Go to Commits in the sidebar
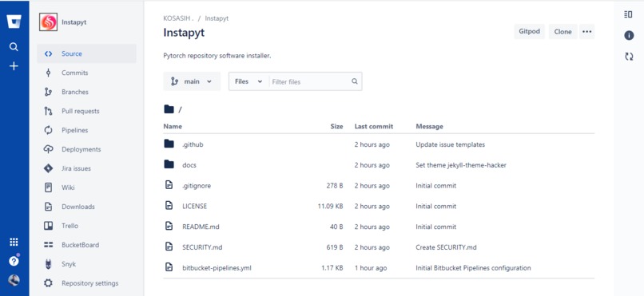The height and width of the screenshot is (296, 644). [x=75, y=73]
